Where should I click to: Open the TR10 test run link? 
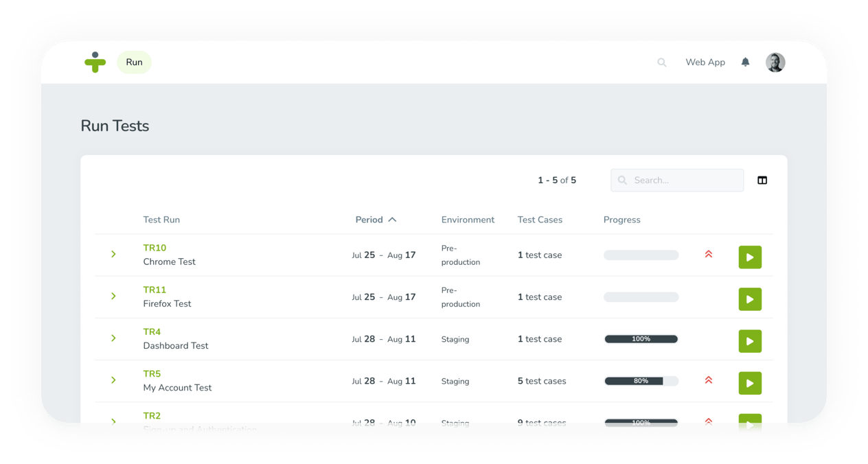tap(155, 247)
